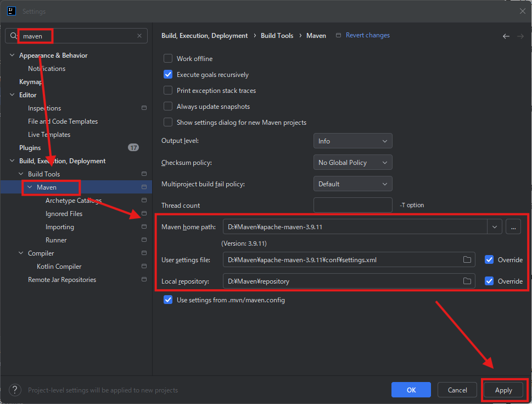
Task: Collapse Build, Execution, Deployment section
Action: point(12,161)
